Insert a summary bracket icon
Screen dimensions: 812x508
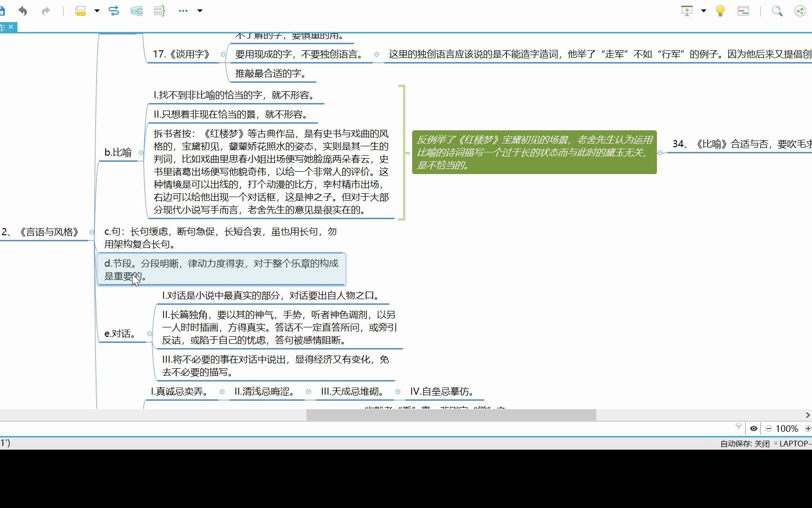(160, 10)
